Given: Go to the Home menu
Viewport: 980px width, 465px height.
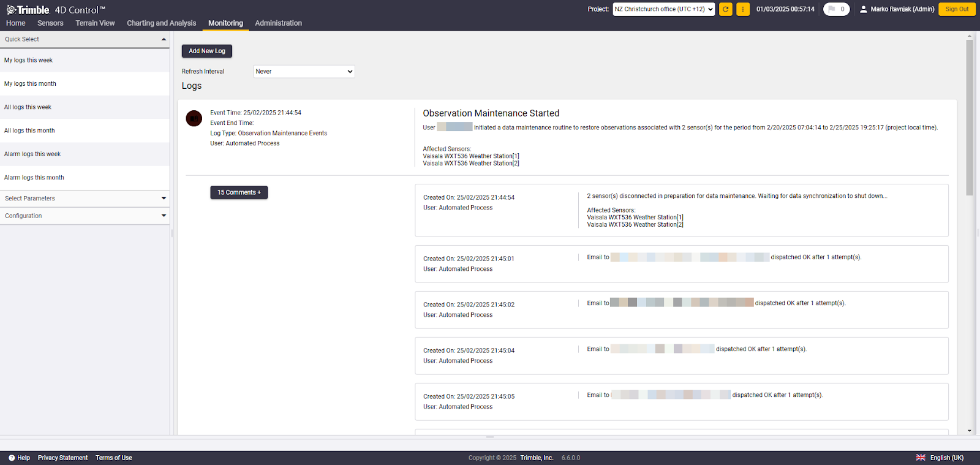Looking at the screenshot, I should (x=16, y=23).
